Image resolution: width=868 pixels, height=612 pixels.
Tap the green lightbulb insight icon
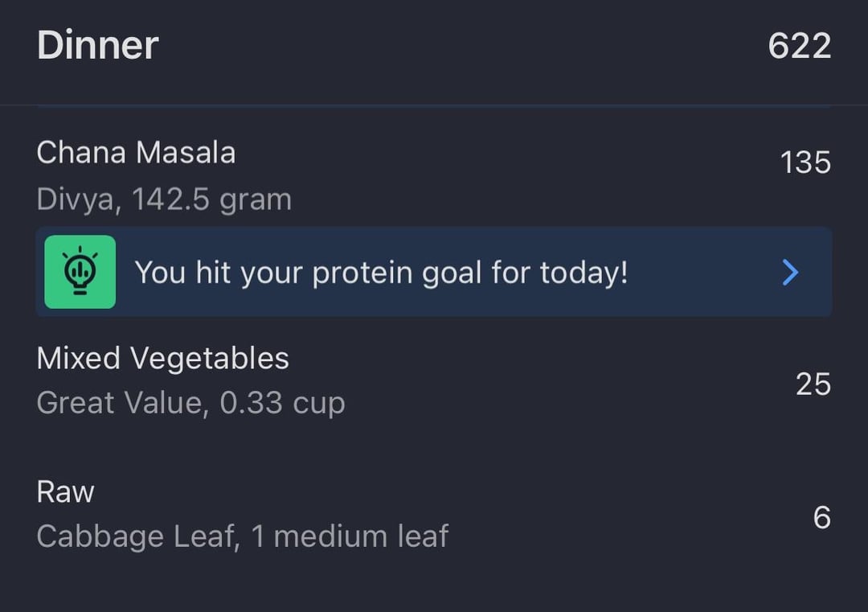(80, 272)
